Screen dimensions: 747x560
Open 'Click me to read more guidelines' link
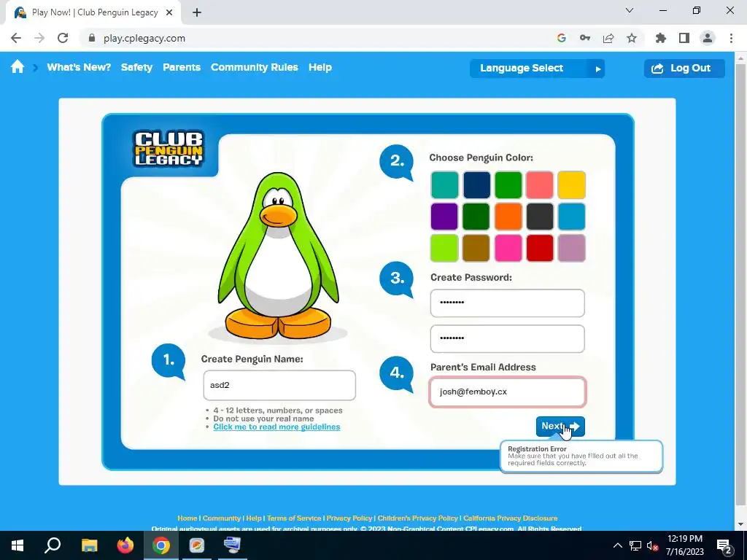[x=276, y=427]
